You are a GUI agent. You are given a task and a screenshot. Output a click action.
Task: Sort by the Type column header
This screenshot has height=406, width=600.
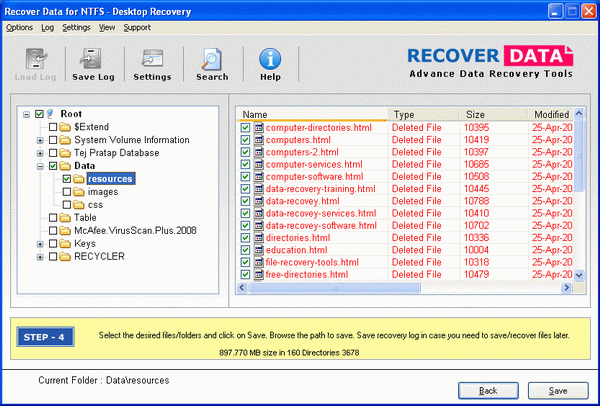click(423, 114)
